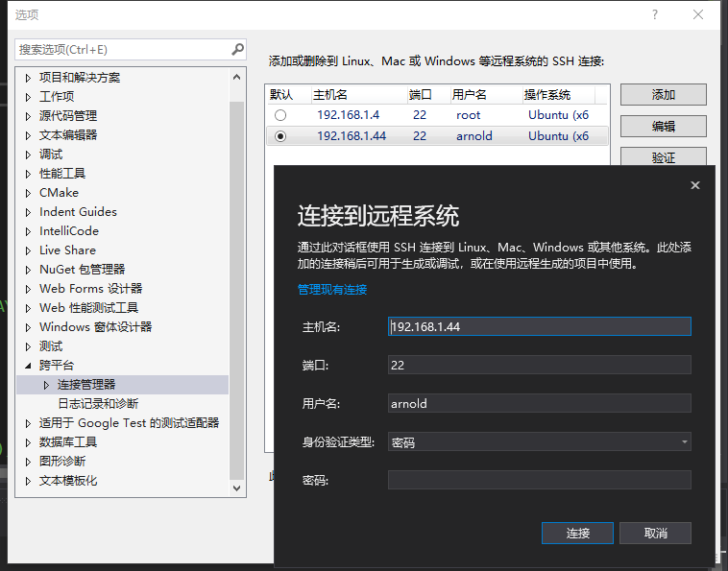
Task: Select Web 性能测试工具 tree item
Action: (88, 308)
